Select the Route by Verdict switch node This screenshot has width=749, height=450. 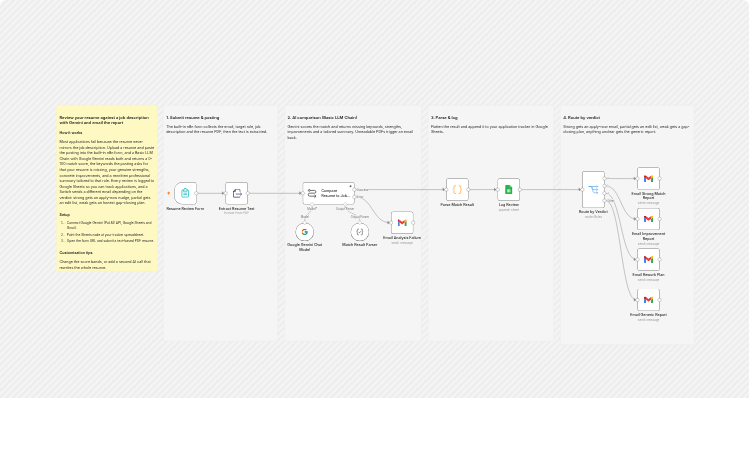click(593, 190)
